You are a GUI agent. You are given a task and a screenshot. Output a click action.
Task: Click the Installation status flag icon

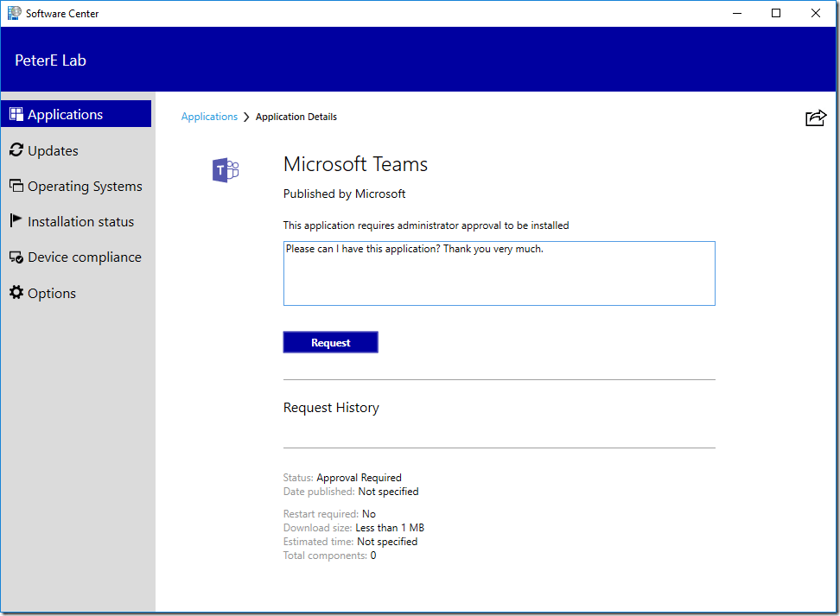(x=16, y=221)
